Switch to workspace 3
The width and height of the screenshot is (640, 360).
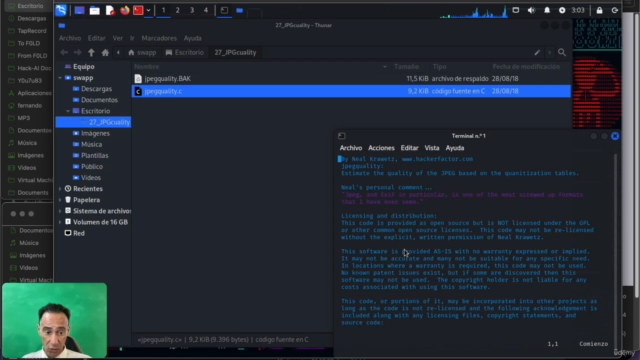pyautogui.click(x=192, y=10)
